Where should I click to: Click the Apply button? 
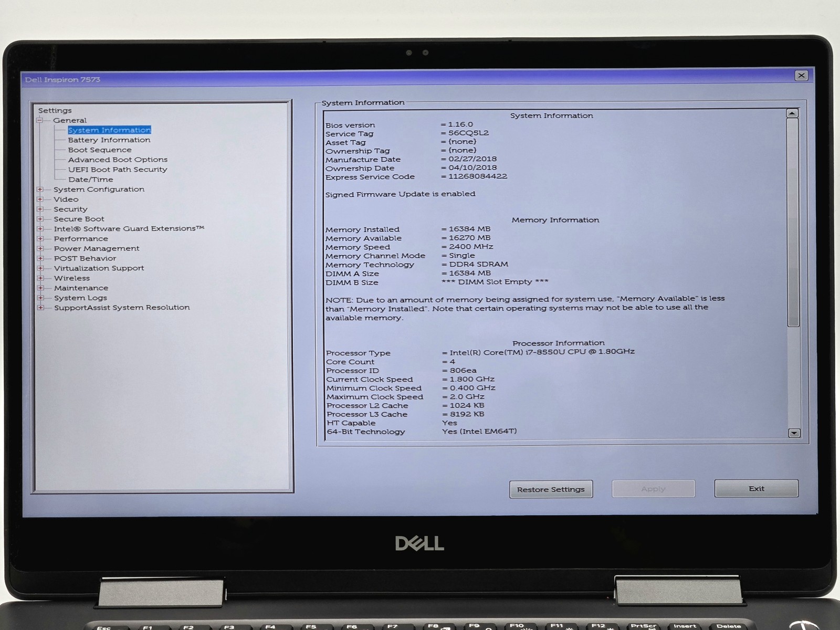pos(653,489)
